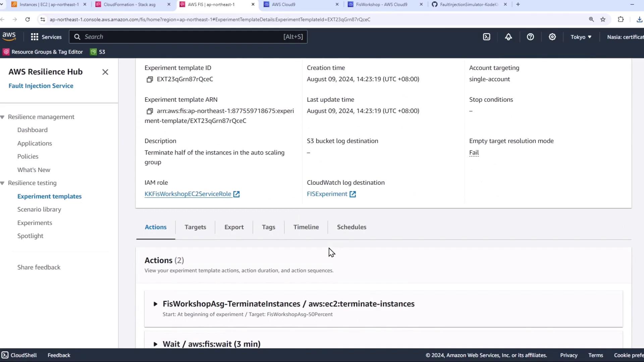This screenshot has height=362, width=644.
Task: Open the KKFisWorkshopEC2ServiceRole IAM link
Action: (x=188, y=194)
